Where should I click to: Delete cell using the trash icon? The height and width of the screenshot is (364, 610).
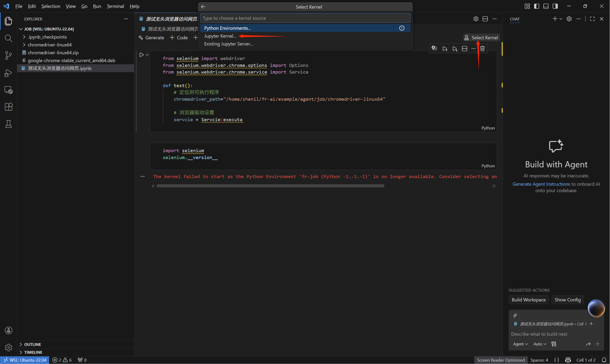(x=482, y=49)
